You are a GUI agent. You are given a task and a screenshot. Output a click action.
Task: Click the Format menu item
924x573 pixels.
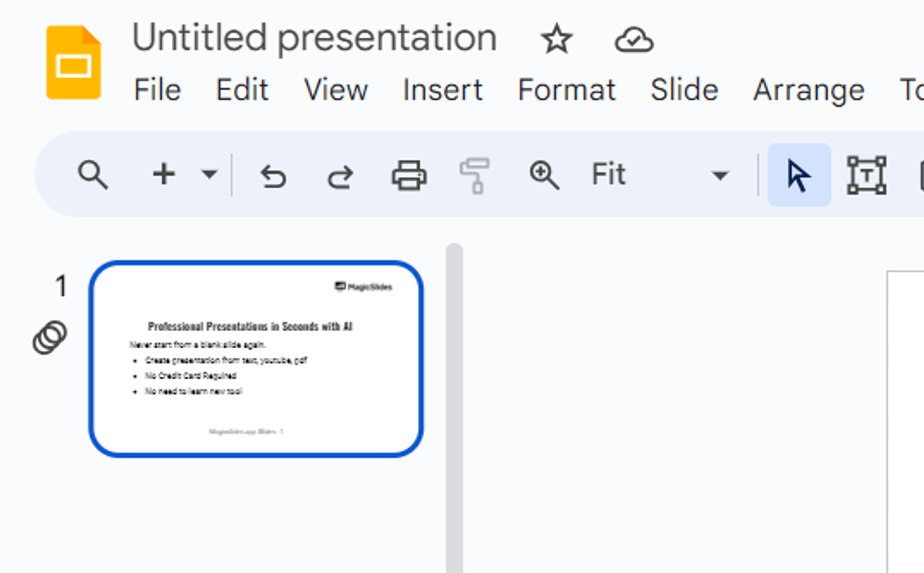click(565, 90)
